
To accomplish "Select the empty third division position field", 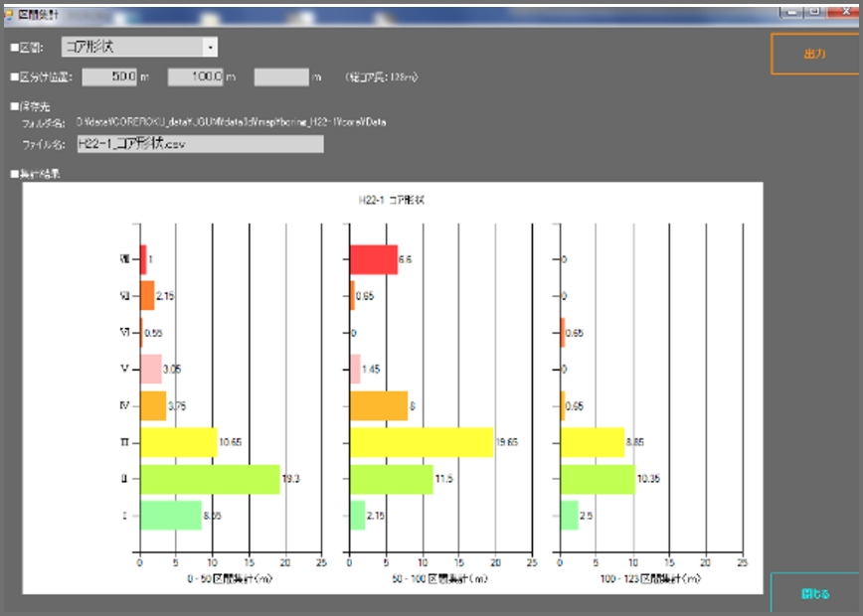I will point(281,77).
